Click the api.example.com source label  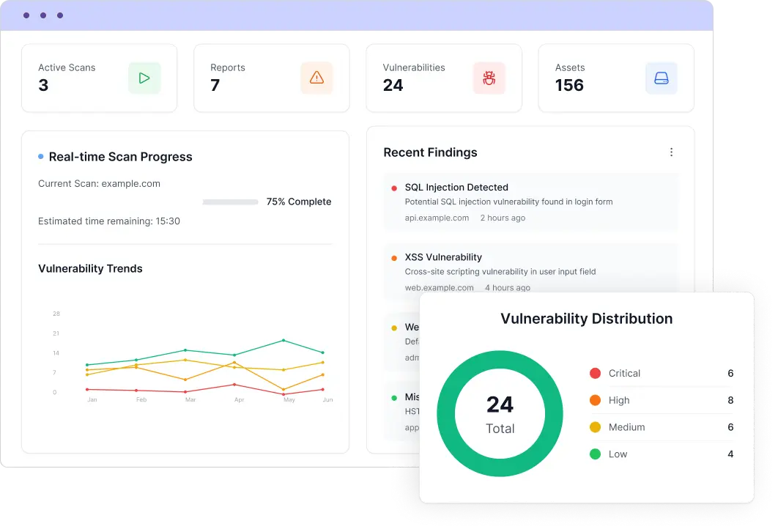click(437, 218)
